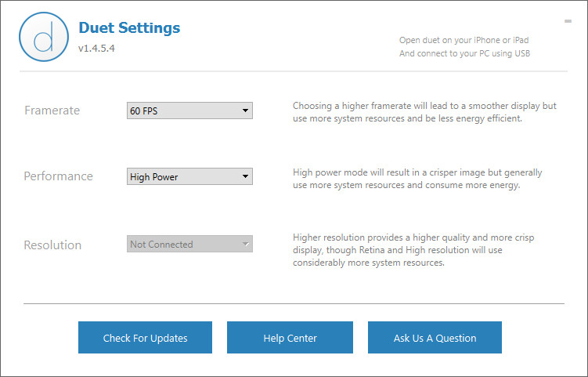
Task: Select the High Power combo box
Action: [189, 176]
